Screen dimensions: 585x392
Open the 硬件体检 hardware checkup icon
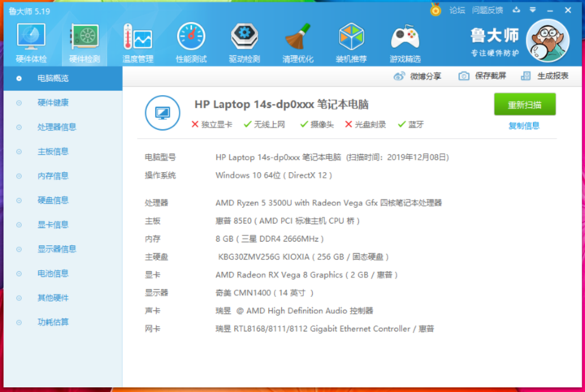pyautogui.click(x=32, y=42)
